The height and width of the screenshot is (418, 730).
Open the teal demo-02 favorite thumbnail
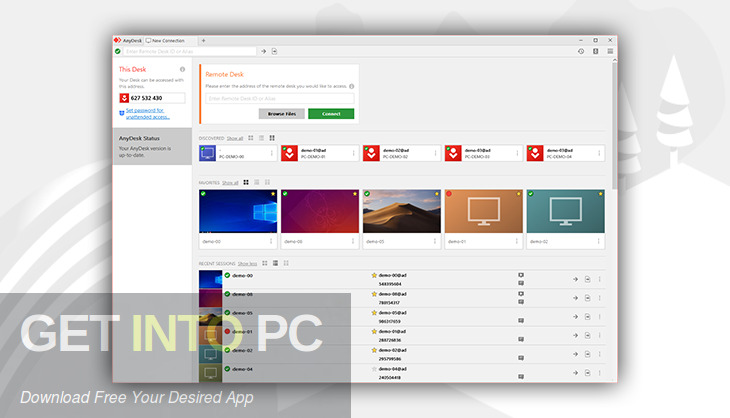click(566, 211)
